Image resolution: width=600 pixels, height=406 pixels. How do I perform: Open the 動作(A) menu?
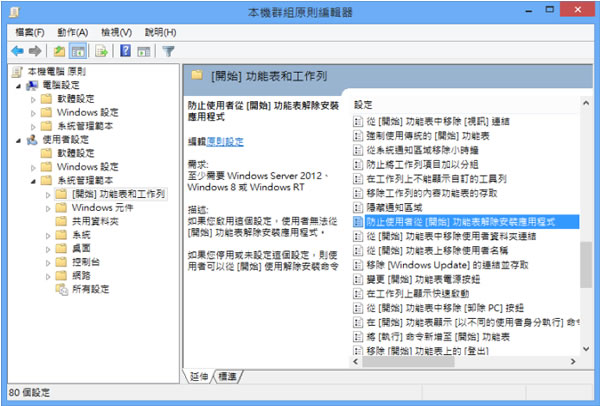pyautogui.click(x=73, y=32)
